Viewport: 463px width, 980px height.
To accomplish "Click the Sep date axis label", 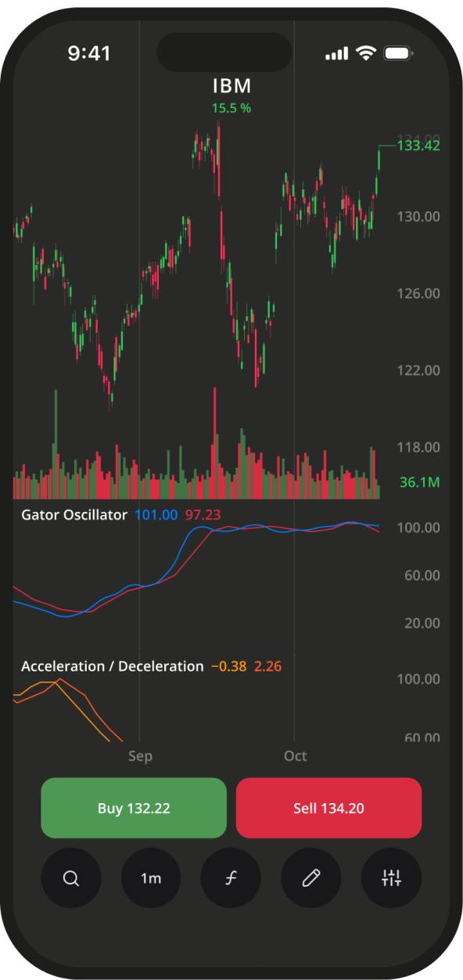I will (x=140, y=756).
